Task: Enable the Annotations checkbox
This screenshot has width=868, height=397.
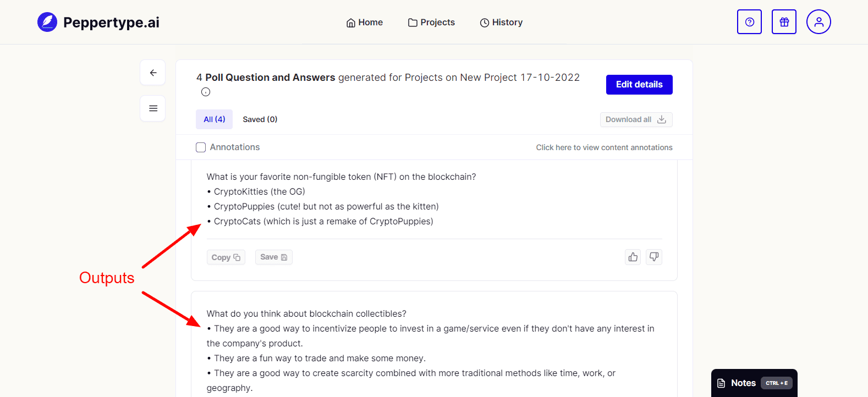Action: point(201,147)
